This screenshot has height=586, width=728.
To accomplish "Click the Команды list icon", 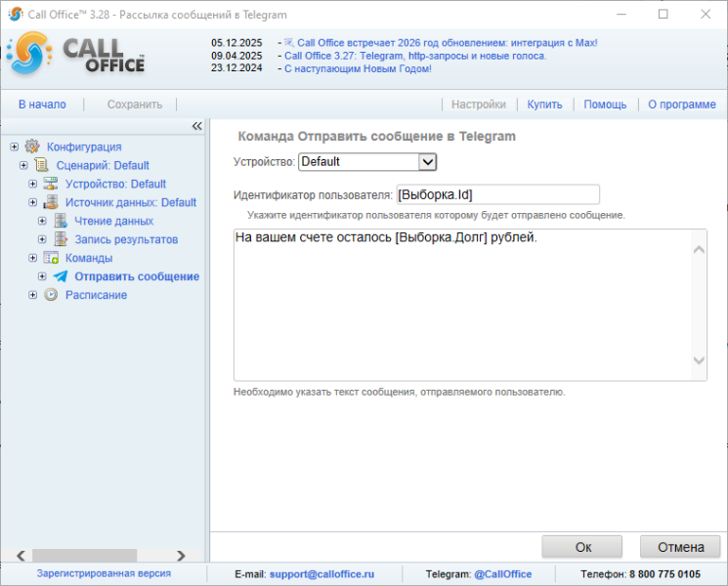I will pos(51,258).
